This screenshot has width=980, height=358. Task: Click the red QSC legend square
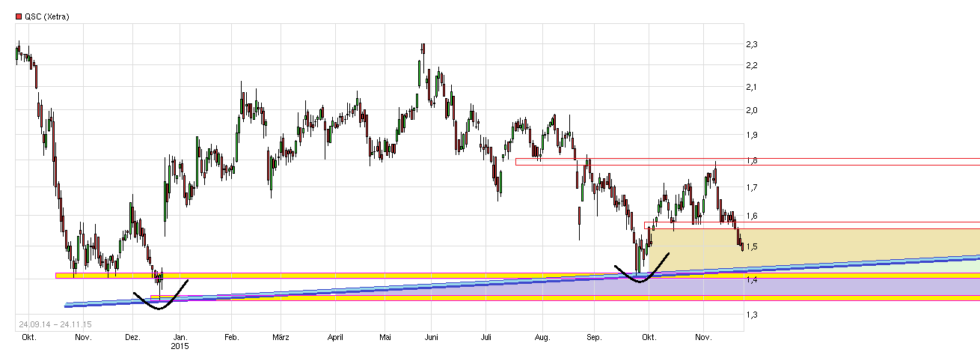click(x=19, y=16)
